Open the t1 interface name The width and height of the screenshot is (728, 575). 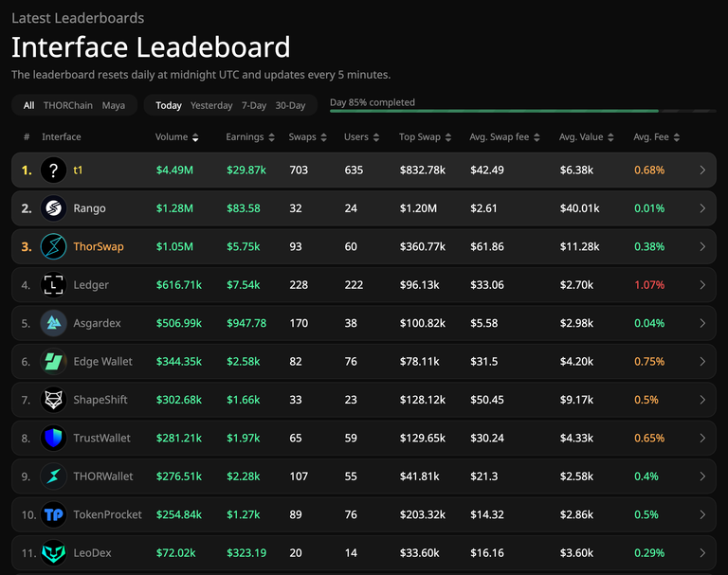(78, 171)
